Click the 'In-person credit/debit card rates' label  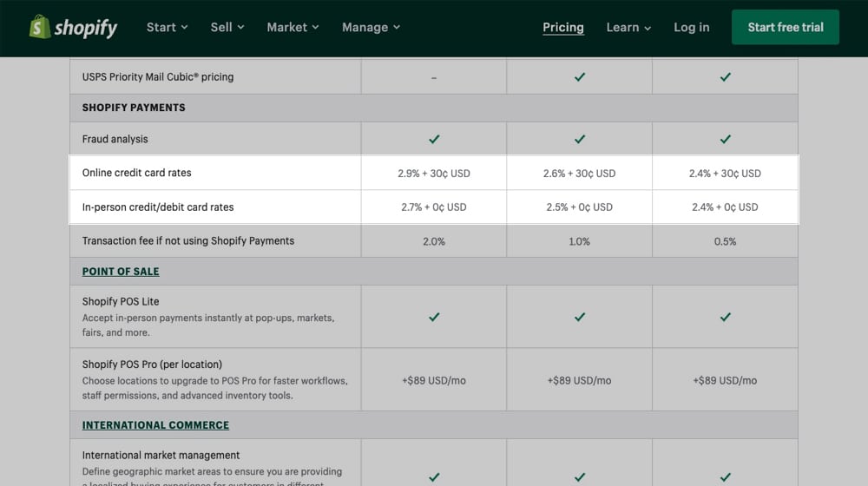tap(158, 207)
